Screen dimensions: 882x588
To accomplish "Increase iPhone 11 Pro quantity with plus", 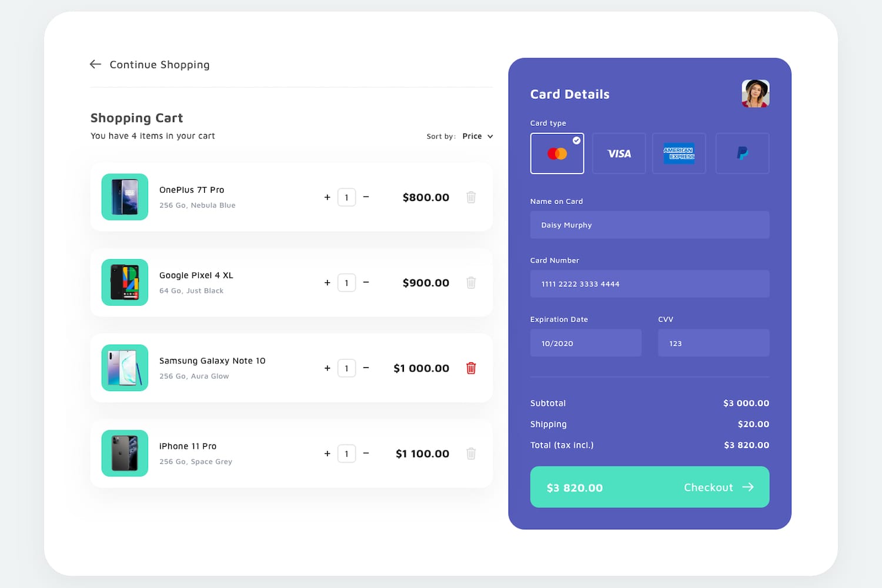I will click(x=328, y=454).
